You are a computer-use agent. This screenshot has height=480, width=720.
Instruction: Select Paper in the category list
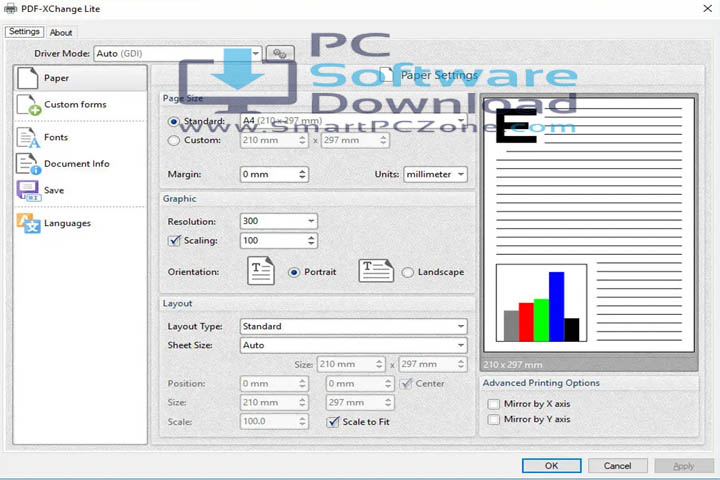click(x=80, y=78)
